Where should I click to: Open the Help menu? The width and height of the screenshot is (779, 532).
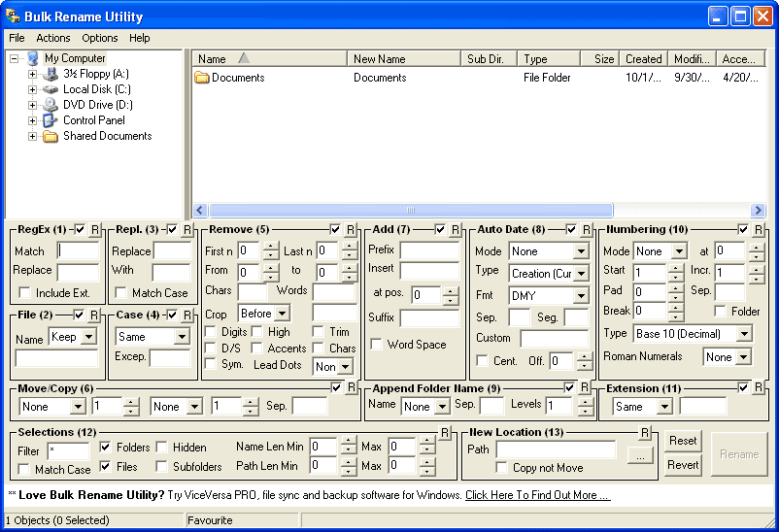tap(139, 38)
